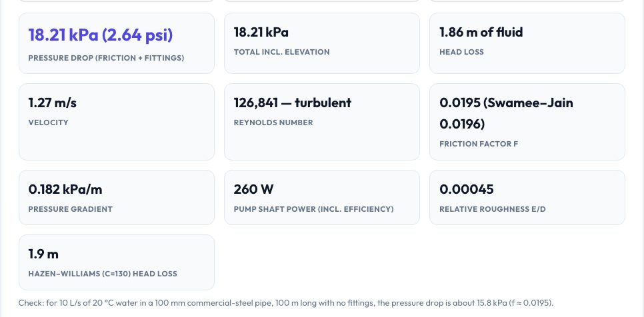644x317 pixels.
Task: Select the Velocity label
Action: pyautogui.click(x=48, y=123)
